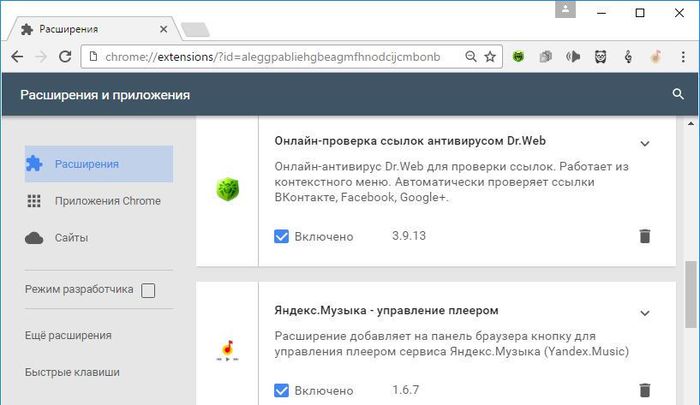The image size is (700, 405).
Task: Open a new tab
Action: pos(196,30)
